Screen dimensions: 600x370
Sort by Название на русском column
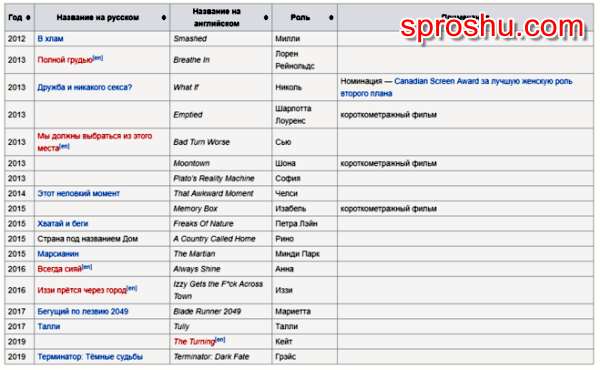[164, 18]
